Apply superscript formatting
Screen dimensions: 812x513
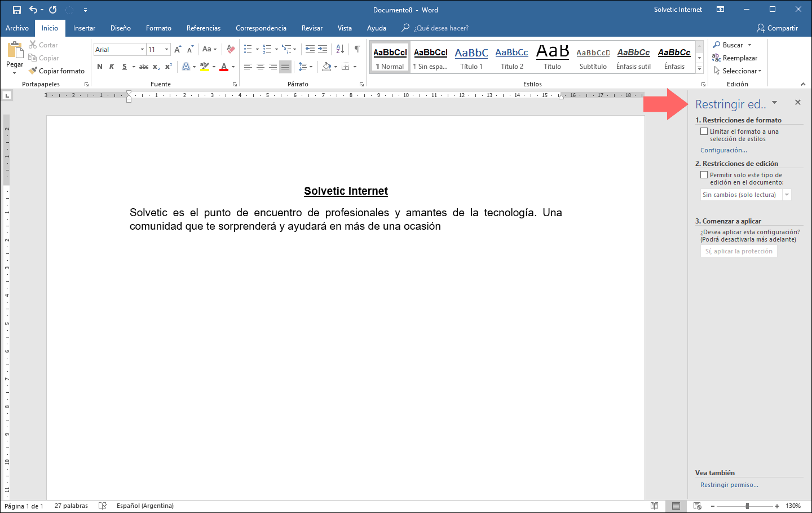click(x=169, y=67)
